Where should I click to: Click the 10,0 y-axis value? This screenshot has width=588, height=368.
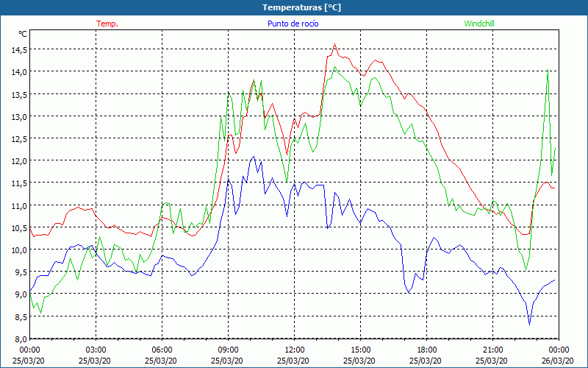pyautogui.click(x=19, y=250)
